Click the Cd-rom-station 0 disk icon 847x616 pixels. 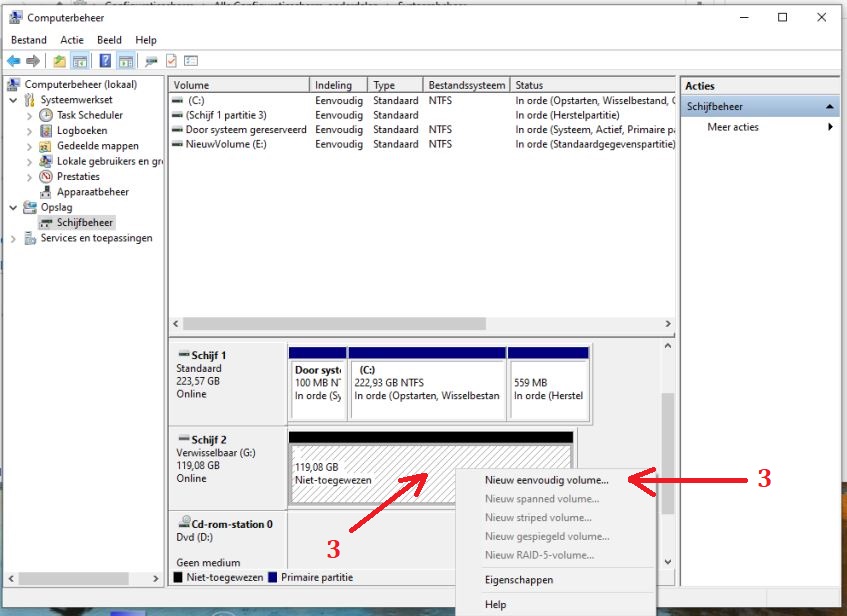(184, 523)
